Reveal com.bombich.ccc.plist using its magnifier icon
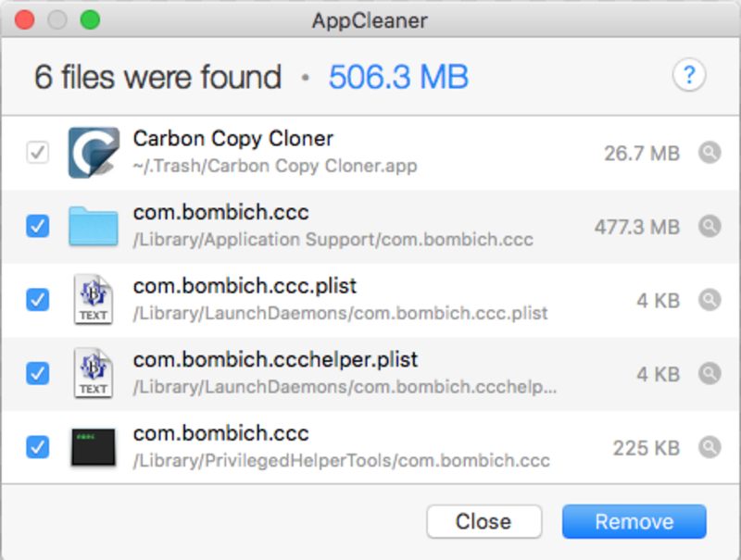 tap(710, 300)
